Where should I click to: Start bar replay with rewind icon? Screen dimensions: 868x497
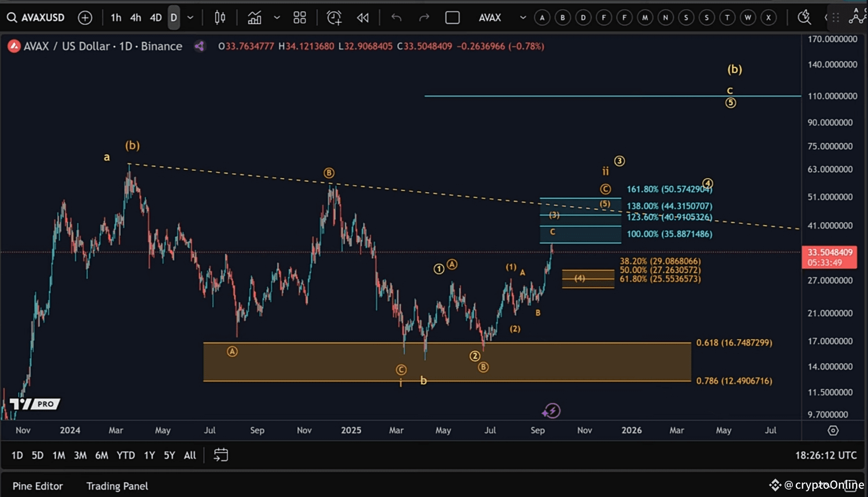pos(363,18)
